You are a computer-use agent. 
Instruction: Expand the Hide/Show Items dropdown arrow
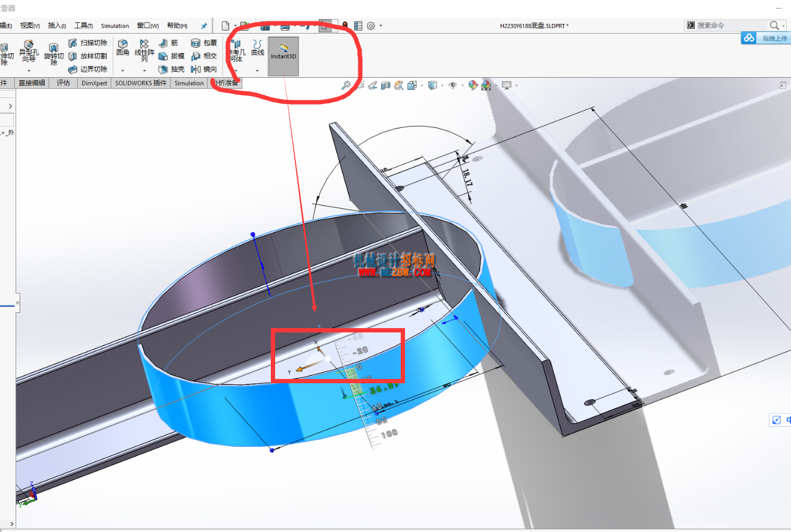tap(463, 86)
